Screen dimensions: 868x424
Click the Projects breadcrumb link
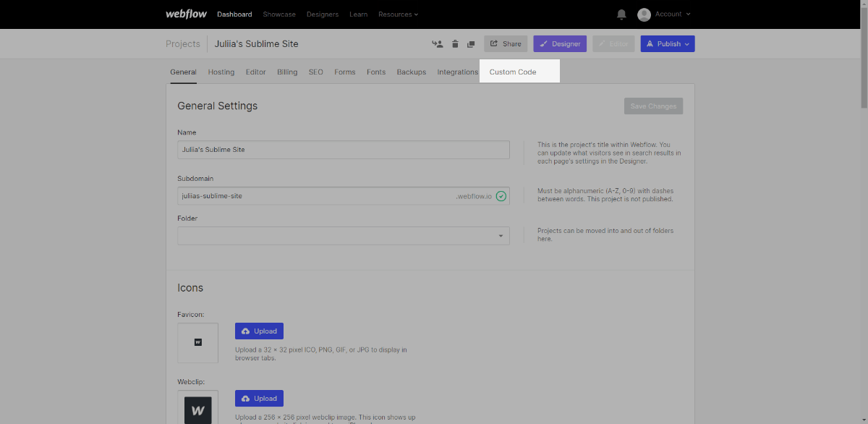[182, 44]
